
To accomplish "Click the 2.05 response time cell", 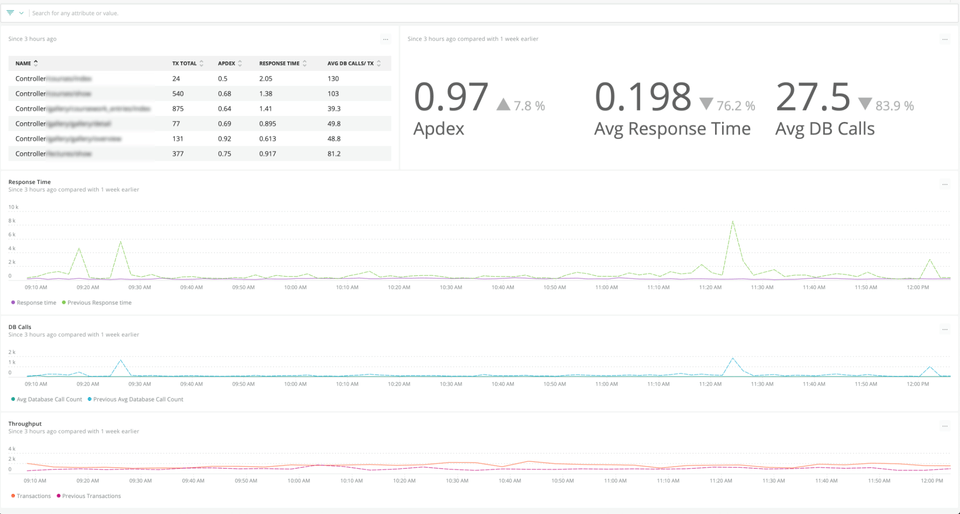I will click(266, 78).
